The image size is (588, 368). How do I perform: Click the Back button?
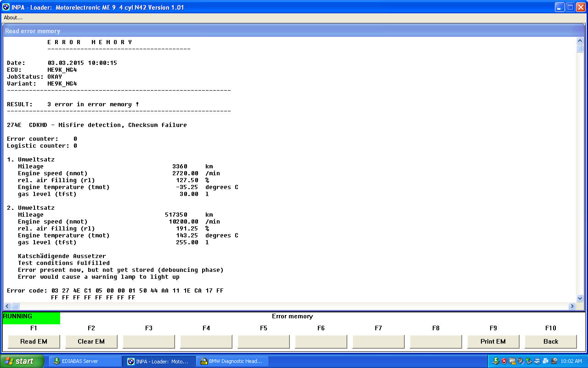coord(551,341)
